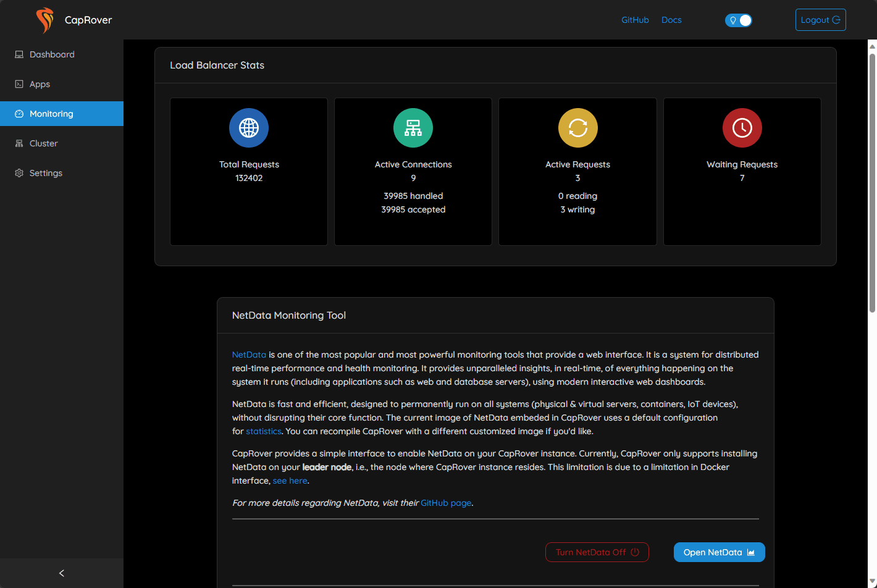Click the Dashboard laptop icon in sidebar
The image size is (877, 588).
pyautogui.click(x=19, y=54)
